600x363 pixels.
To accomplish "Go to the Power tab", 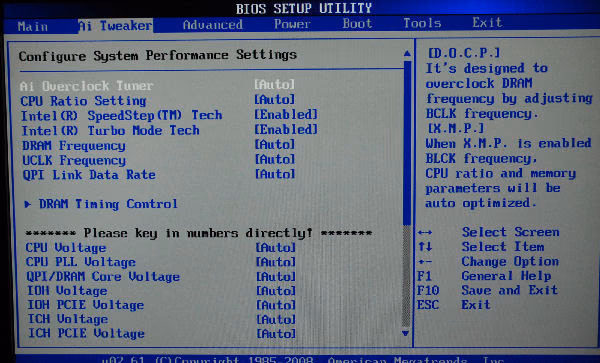I will click(292, 24).
